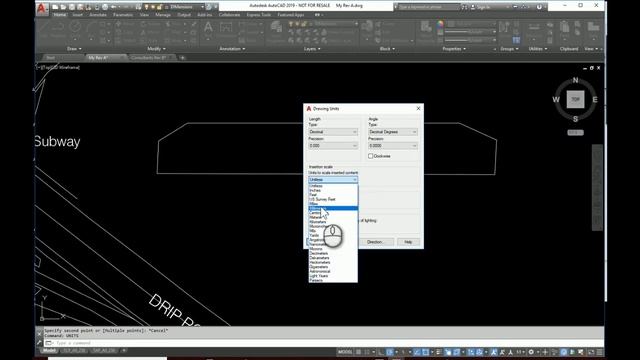Select Decimeters in the units list
The image size is (640, 360).
pyautogui.click(x=333, y=253)
